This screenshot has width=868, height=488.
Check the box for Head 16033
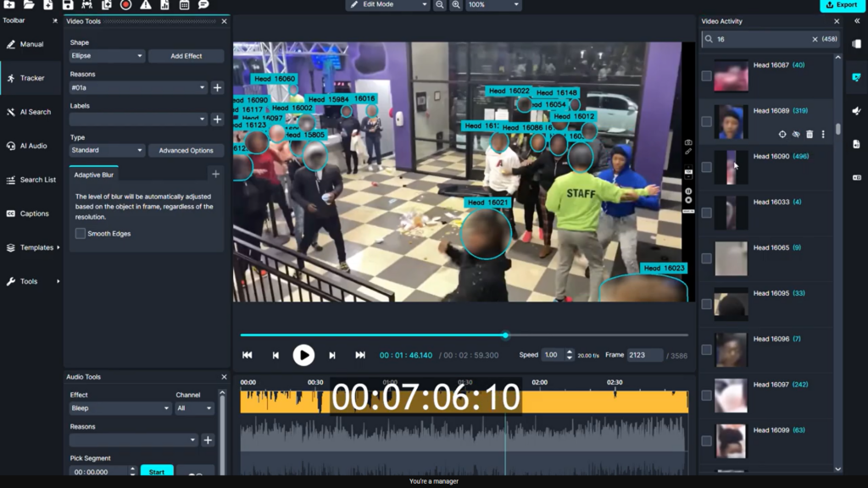(706, 213)
